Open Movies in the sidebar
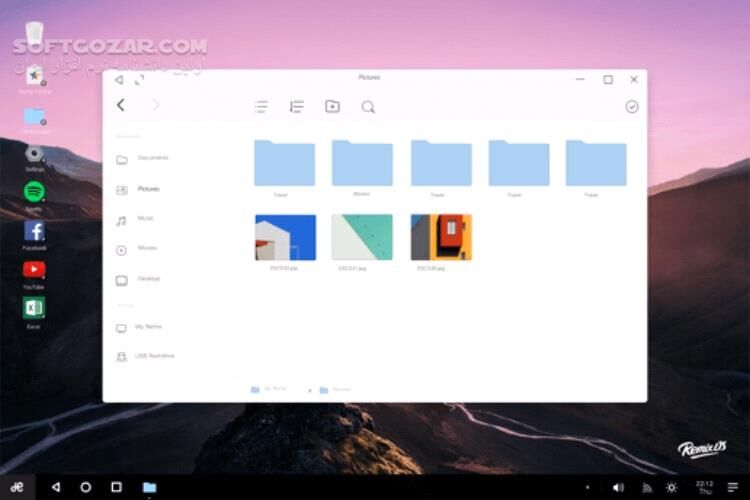Image resolution: width=750 pixels, height=500 pixels. click(x=137, y=249)
